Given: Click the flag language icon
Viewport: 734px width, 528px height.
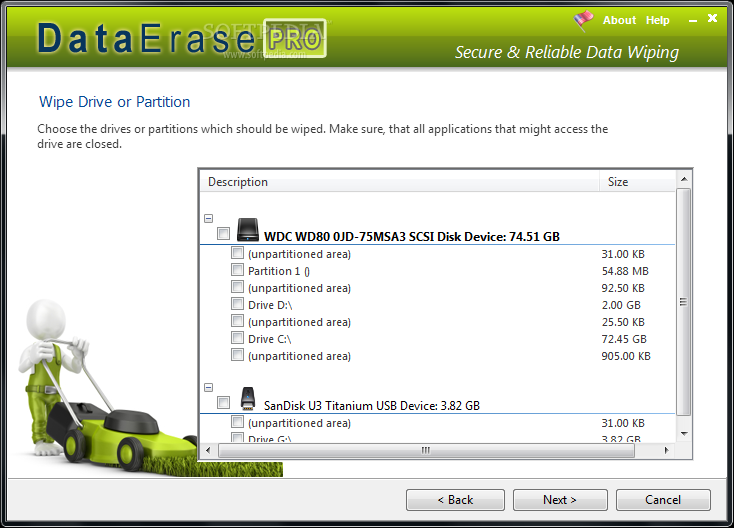Looking at the screenshot, I should click(583, 21).
